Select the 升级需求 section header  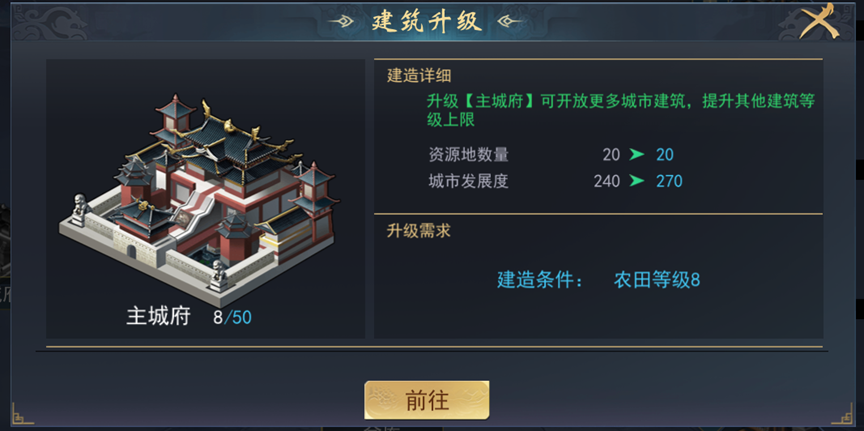click(420, 230)
